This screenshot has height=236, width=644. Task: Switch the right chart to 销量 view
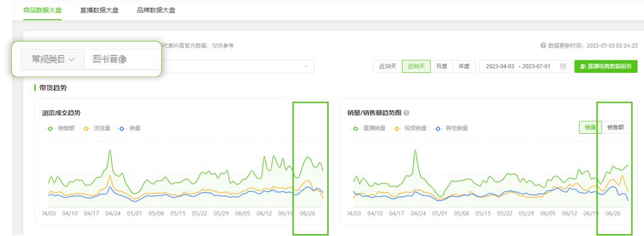click(x=590, y=128)
